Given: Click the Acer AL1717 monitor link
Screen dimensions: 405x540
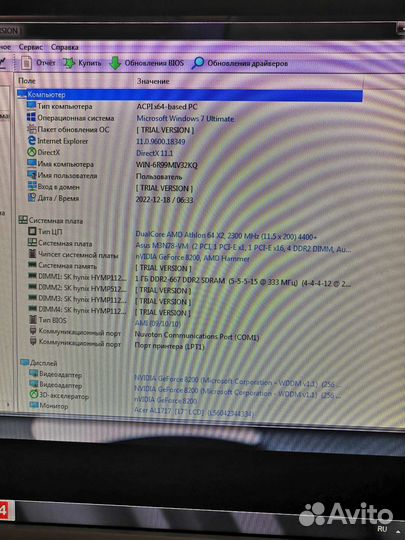Looking at the screenshot, I should pyautogui.click(x=194, y=412).
